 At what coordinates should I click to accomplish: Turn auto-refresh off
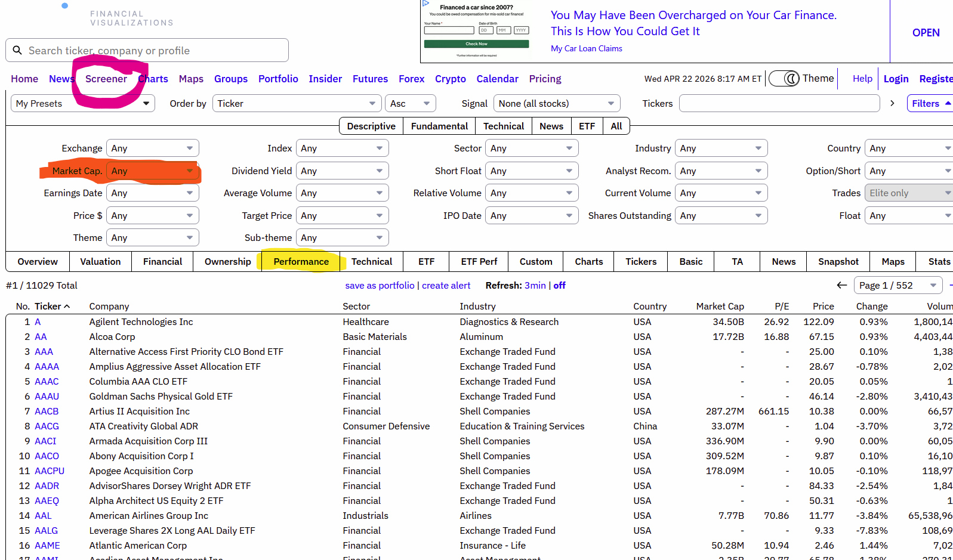[x=559, y=286]
